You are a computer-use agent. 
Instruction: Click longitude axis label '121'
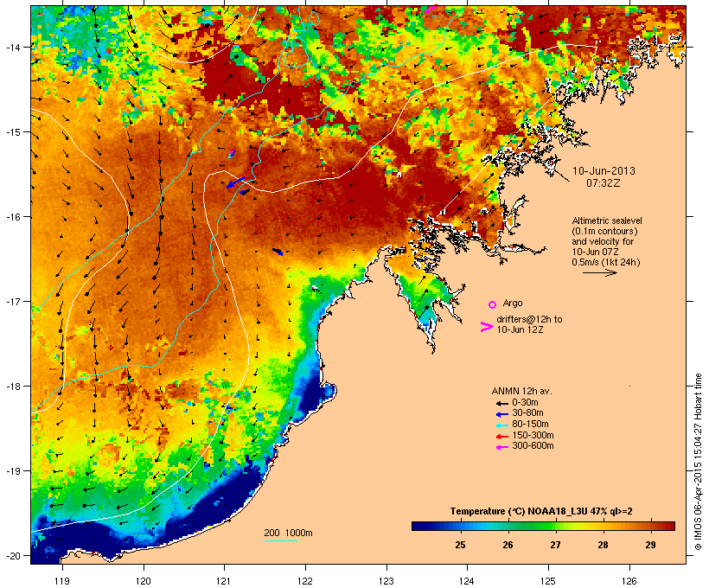point(224,581)
